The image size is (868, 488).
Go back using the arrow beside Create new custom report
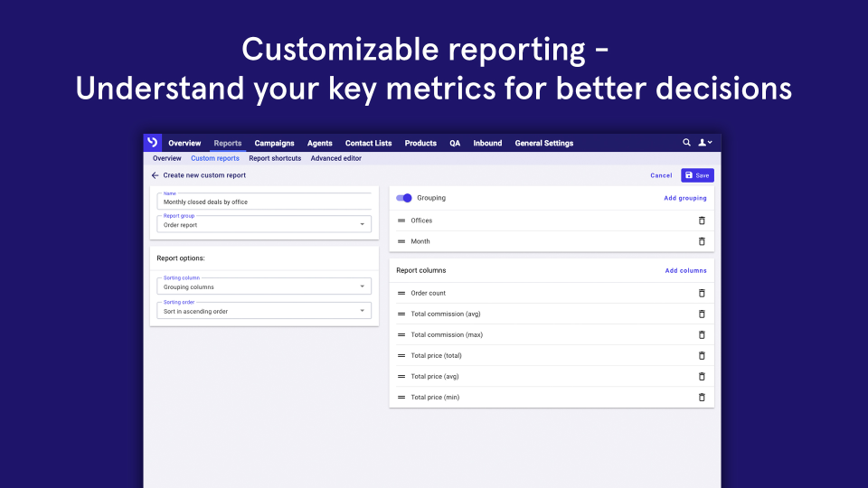coord(155,175)
